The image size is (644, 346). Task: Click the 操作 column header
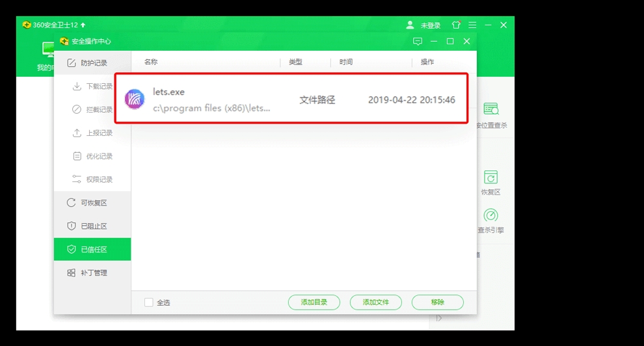click(427, 62)
